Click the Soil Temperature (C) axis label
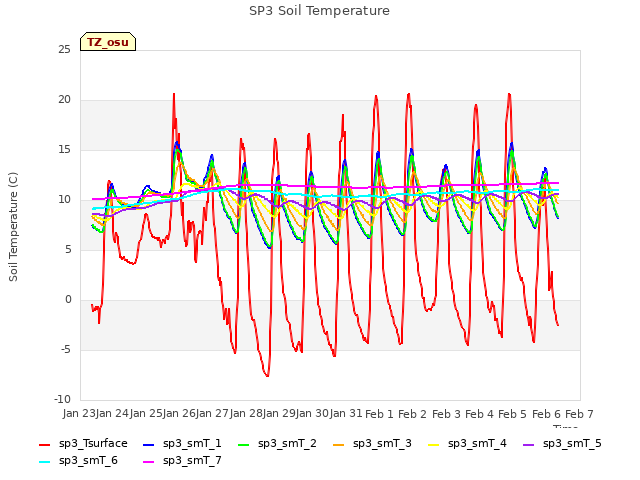This screenshot has width=640, height=480. coord(13,227)
